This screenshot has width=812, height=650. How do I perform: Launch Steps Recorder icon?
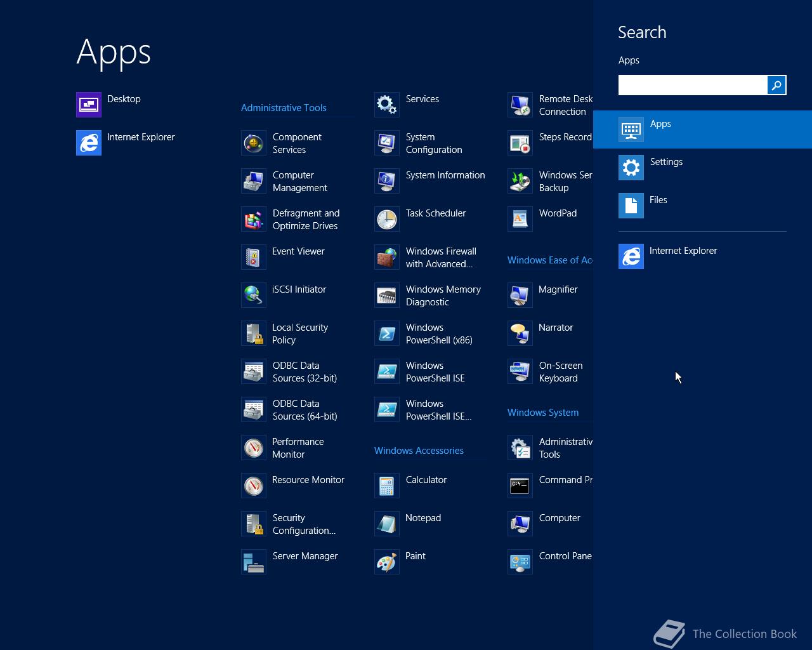pos(520,143)
